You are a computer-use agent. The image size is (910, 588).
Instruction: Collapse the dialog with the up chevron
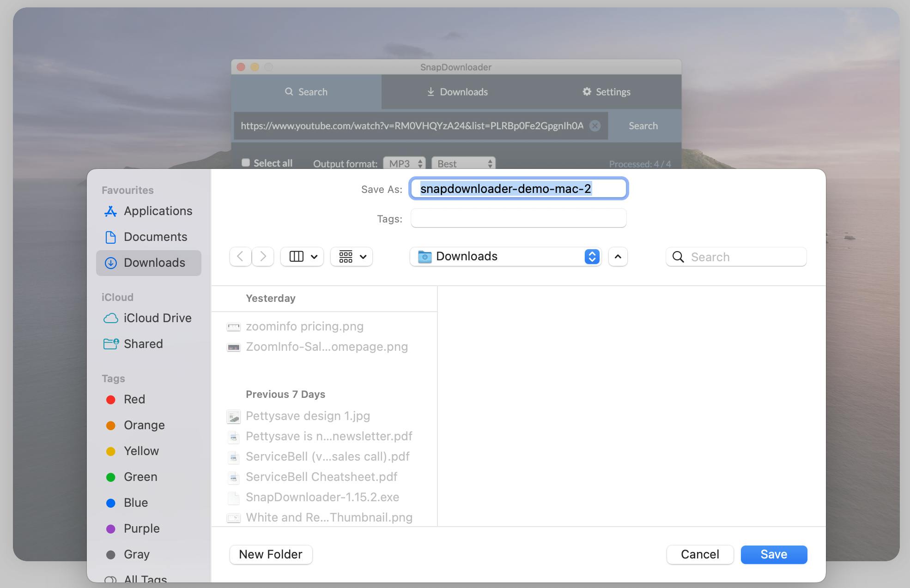click(618, 257)
